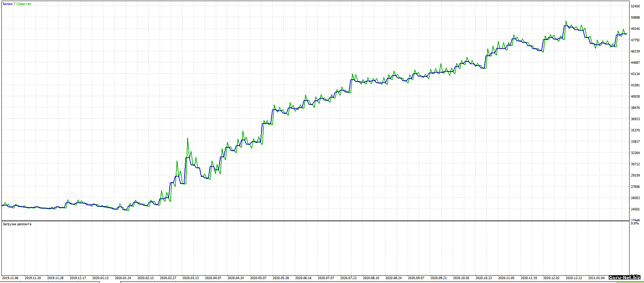This screenshot has width=644, height=283.
Task: Click the 2020.01.24 date label
Action: click(123, 278)
